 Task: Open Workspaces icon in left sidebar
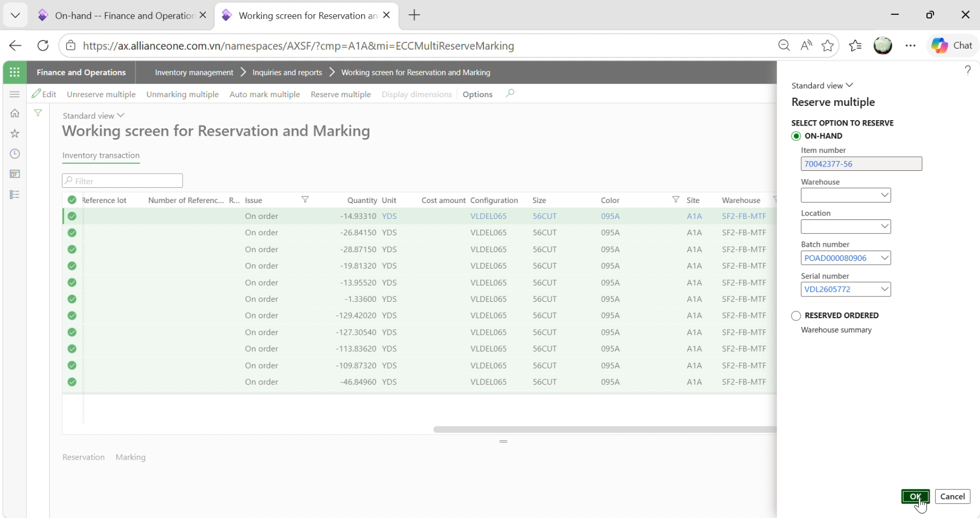click(x=15, y=174)
